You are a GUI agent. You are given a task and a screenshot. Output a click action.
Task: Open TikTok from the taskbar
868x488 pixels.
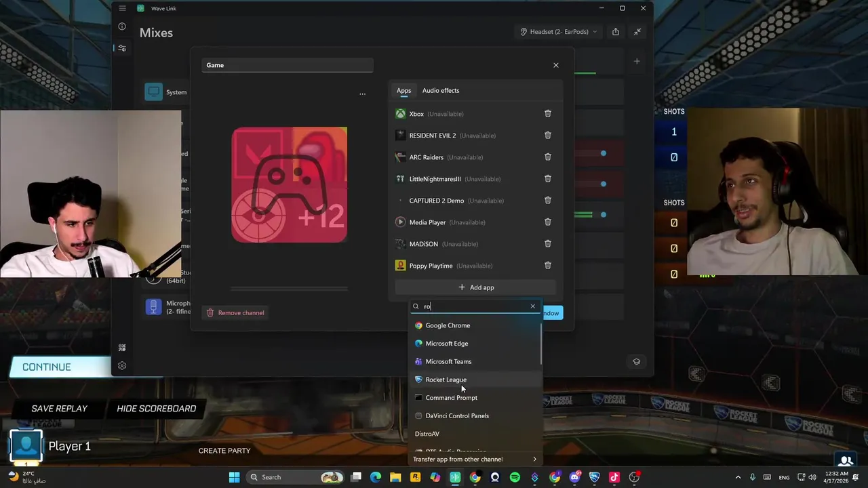tap(614, 477)
